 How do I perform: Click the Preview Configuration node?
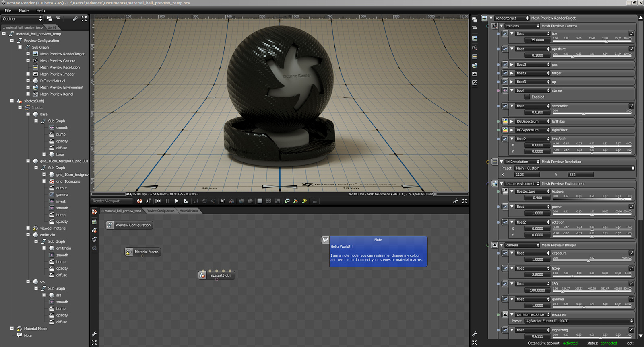(129, 225)
